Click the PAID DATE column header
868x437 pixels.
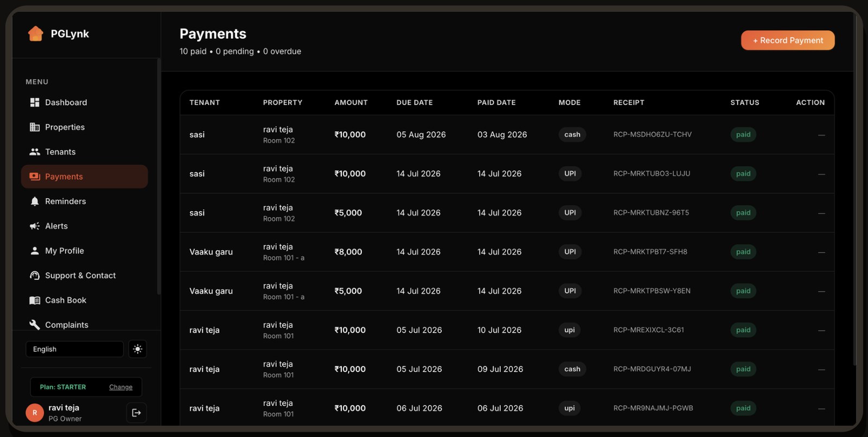click(x=496, y=103)
